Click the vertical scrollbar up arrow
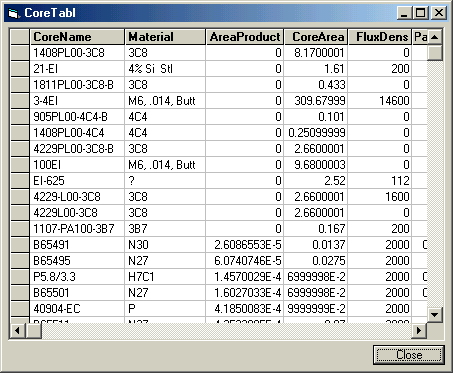This screenshot has width=453, height=373. pos(435,37)
